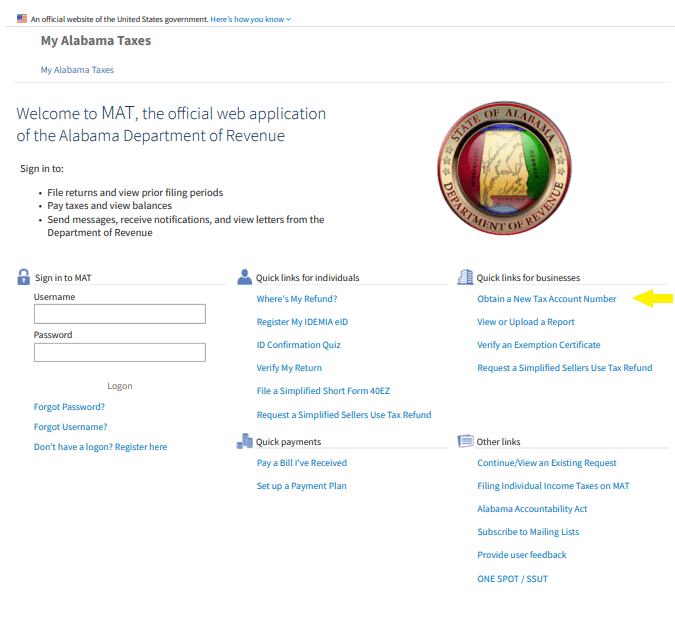Click the Quick payments icon
675x625 pixels.
[x=245, y=441]
